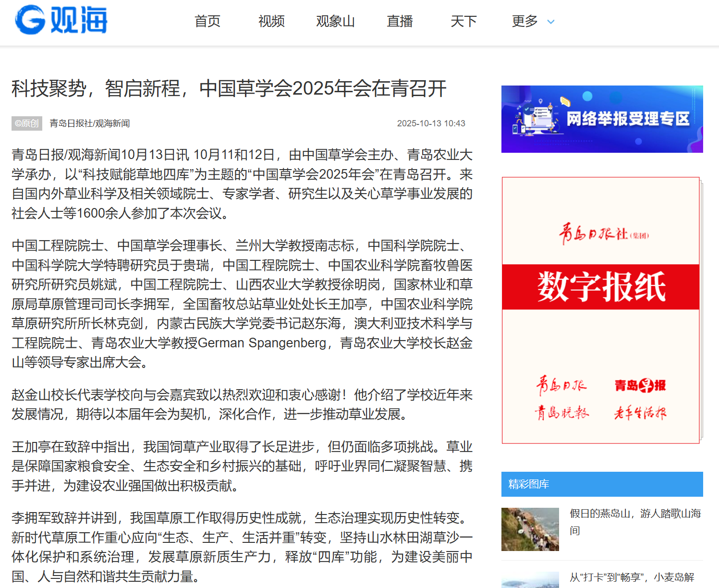Select the 青岛晚报 newspaper logo
The image size is (719, 588).
[561, 413]
